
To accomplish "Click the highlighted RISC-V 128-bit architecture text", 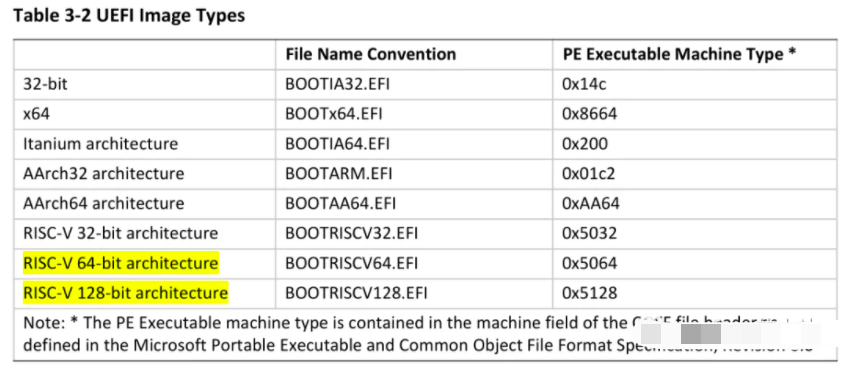I will tap(125, 293).
